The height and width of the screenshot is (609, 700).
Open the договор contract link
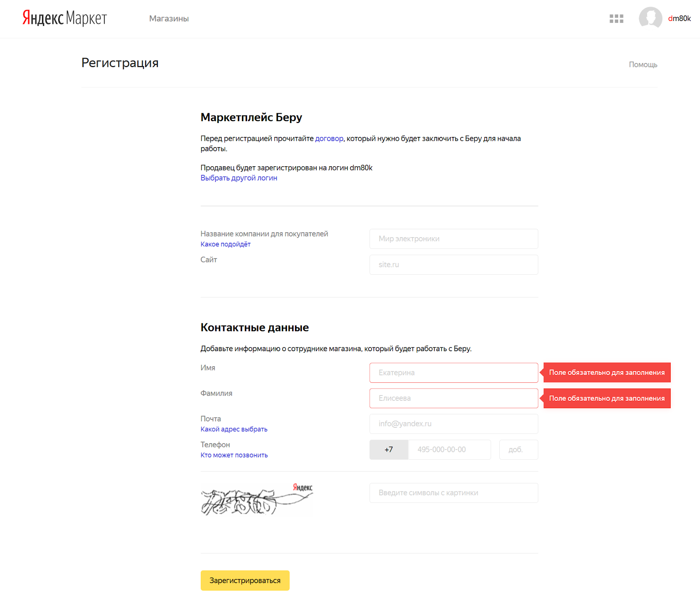(329, 138)
